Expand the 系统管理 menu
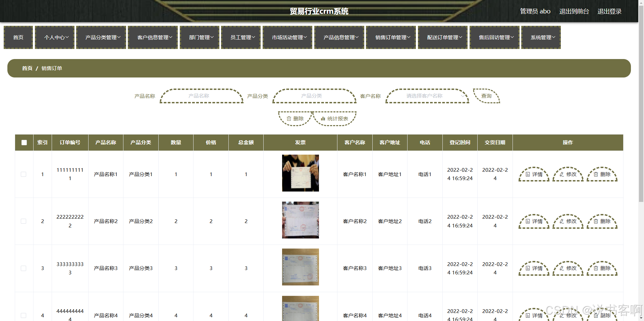 [541, 38]
